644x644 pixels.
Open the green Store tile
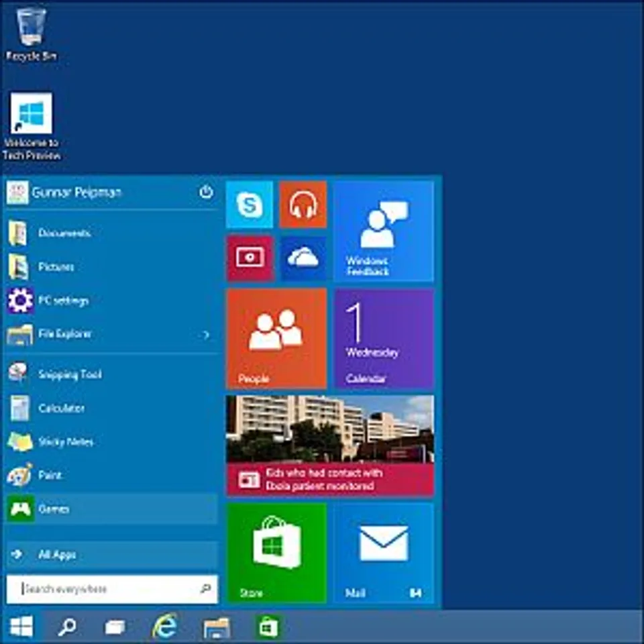pos(276,553)
